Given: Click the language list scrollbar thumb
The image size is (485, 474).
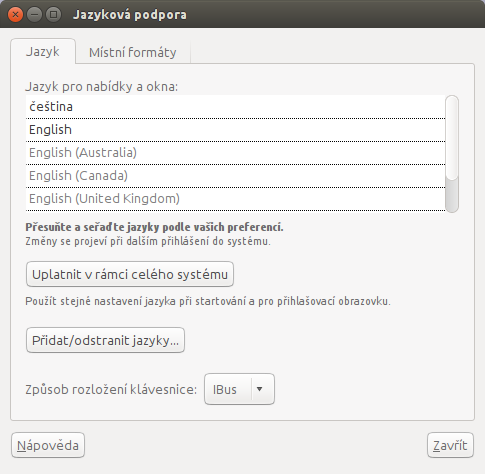Looking at the screenshot, I should [x=452, y=138].
